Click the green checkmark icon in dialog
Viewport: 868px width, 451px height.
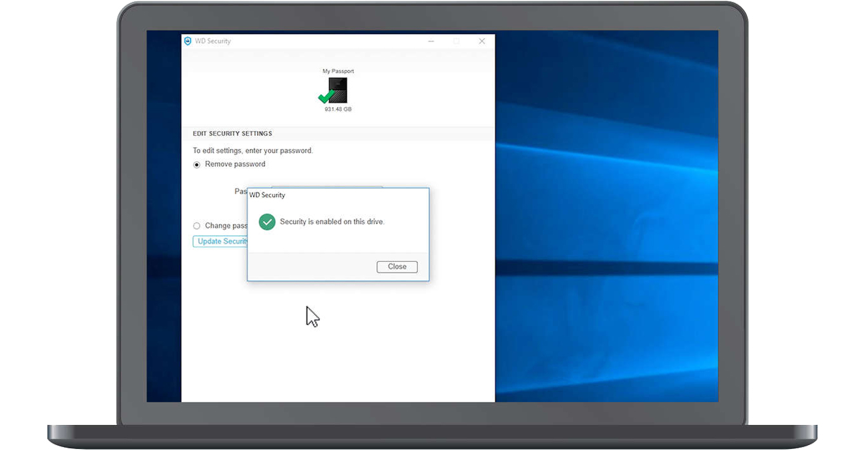(x=267, y=222)
